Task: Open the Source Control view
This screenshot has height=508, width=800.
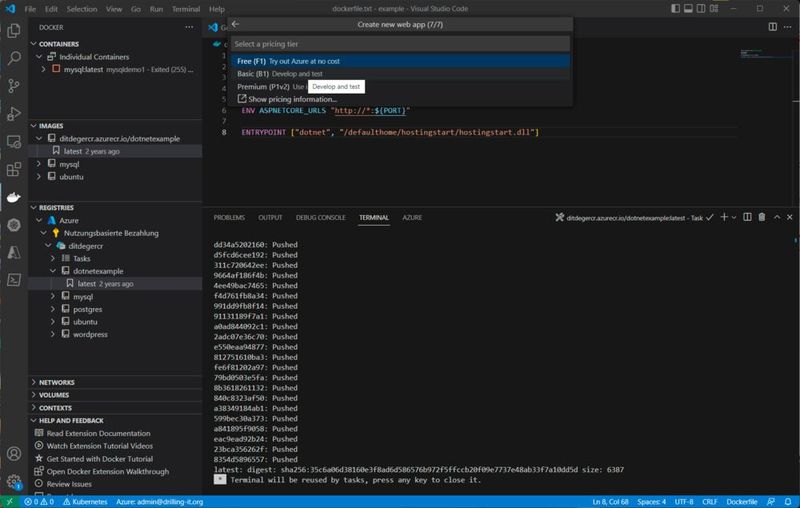Action: pyautogui.click(x=13, y=87)
